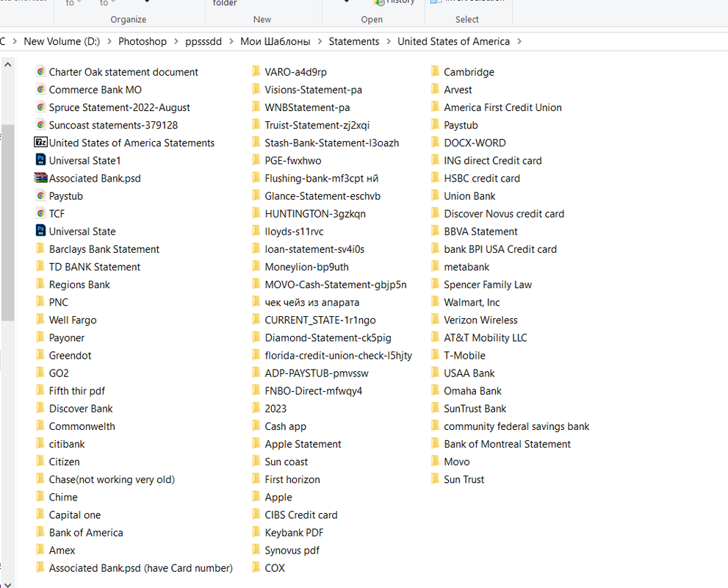Select Chase(not working very old) folder
Screen dimensions: 728x588
112,479
